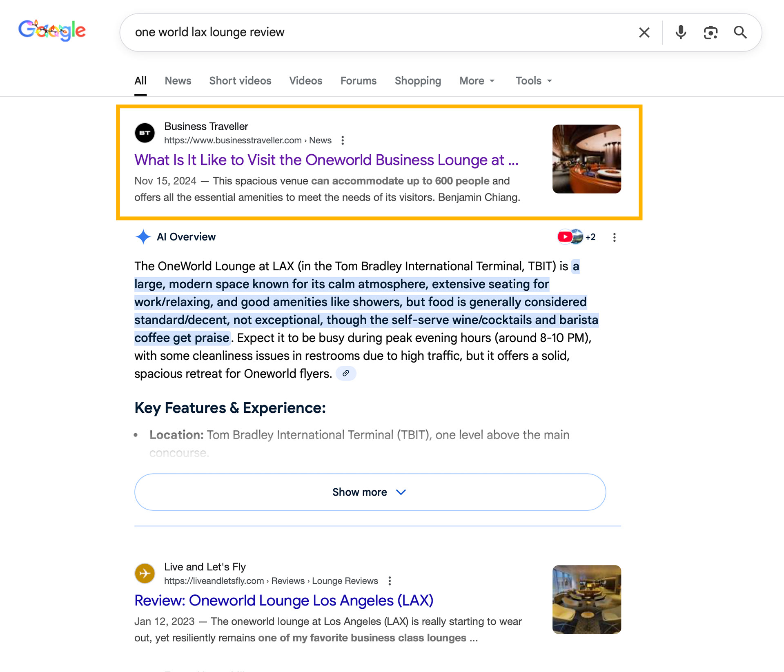Image resolution: width=784 pixels, height=672 pixels.
Task: Open Business Traveller result three-dot menu
Action: point(343,140)
